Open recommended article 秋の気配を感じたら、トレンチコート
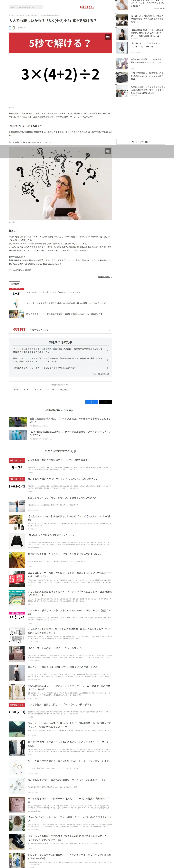Image resolution: width=174 pixels, height=868 pixels. point(69,687)
